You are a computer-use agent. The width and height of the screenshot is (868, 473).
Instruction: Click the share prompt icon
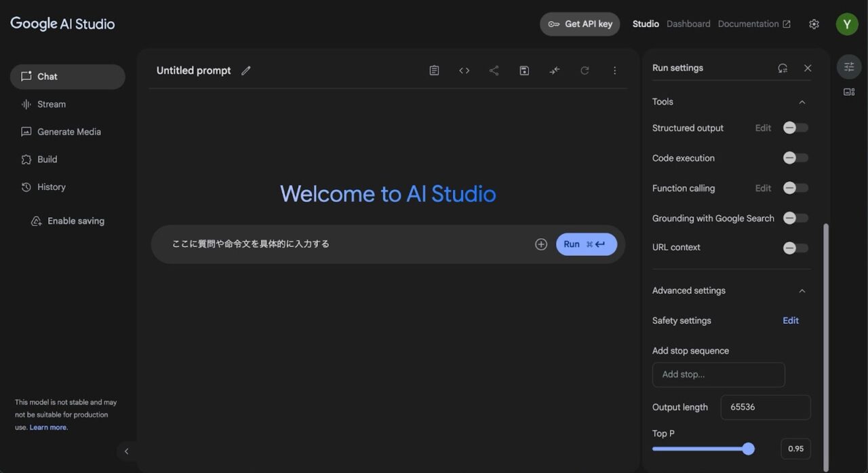pos(494,71)
